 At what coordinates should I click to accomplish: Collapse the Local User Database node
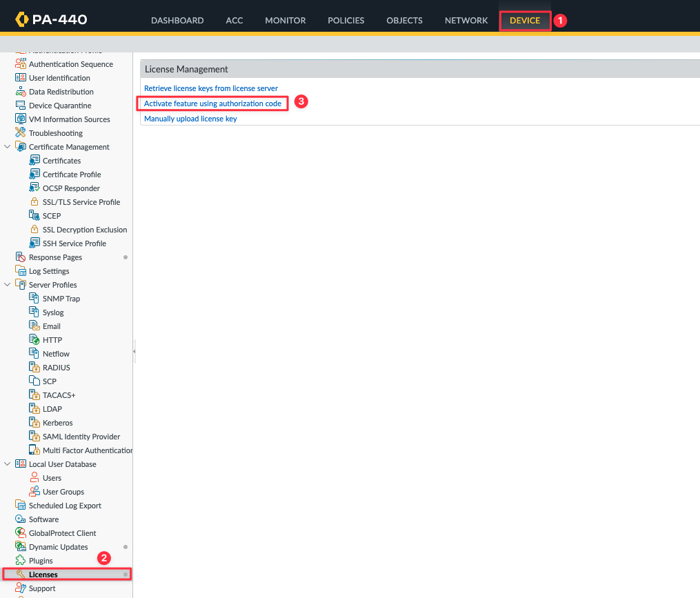(7, 464)
